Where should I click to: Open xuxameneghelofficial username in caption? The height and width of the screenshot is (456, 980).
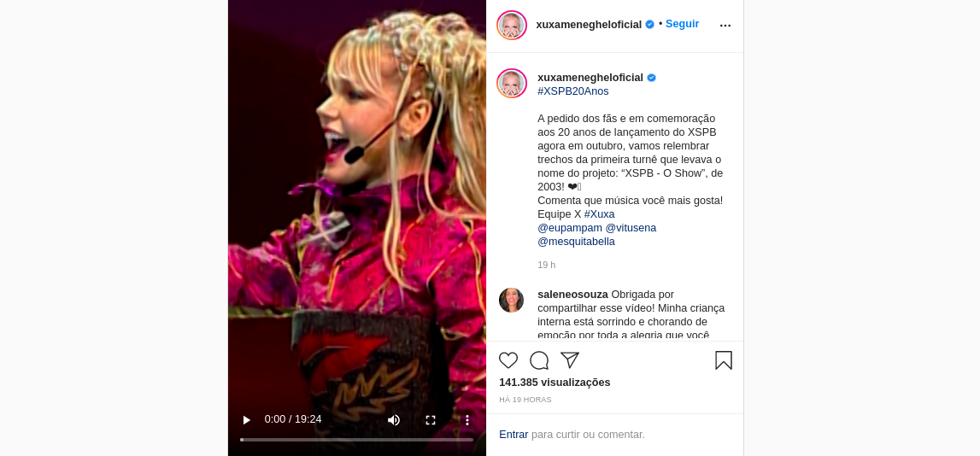coord(590,78)
